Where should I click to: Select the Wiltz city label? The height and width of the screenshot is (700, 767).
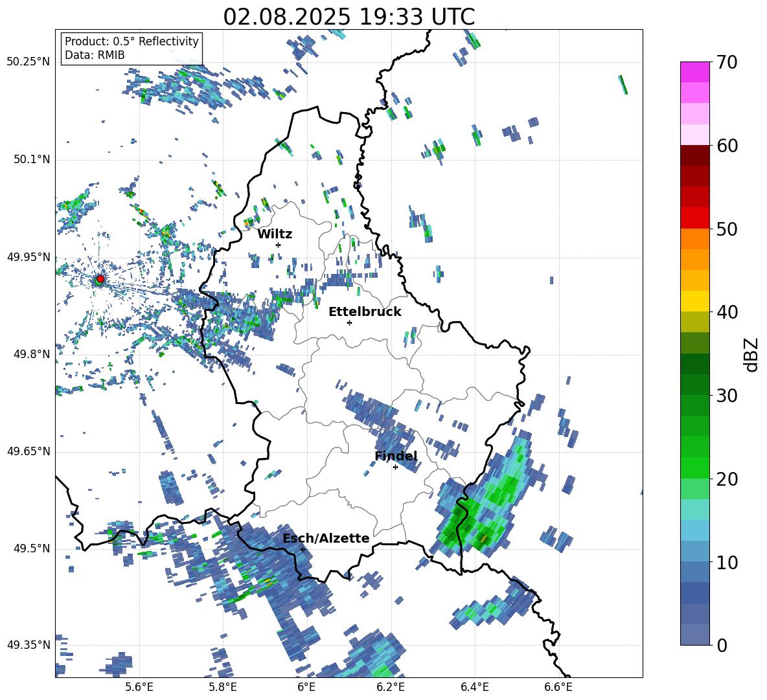tap(275, 234)
